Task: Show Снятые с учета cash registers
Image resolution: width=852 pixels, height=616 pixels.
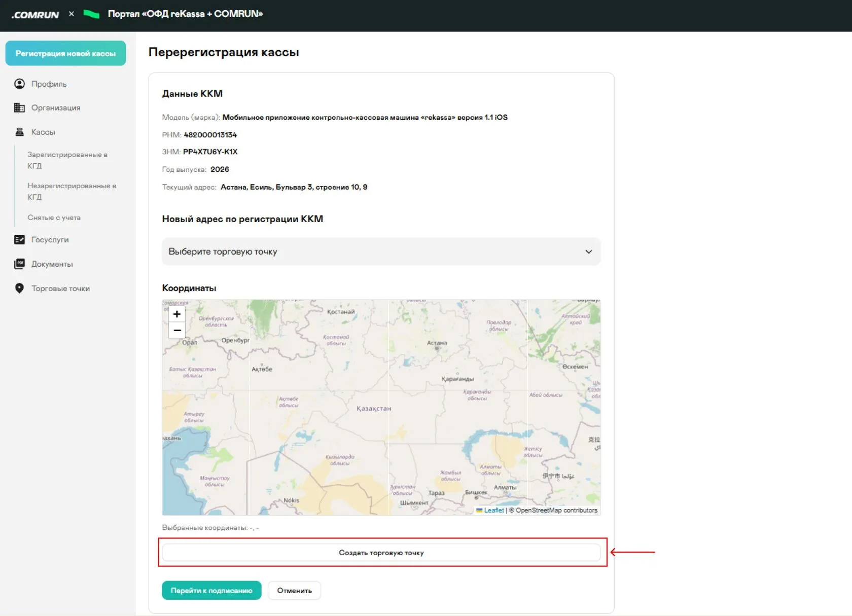Action: tap(54, 218)
